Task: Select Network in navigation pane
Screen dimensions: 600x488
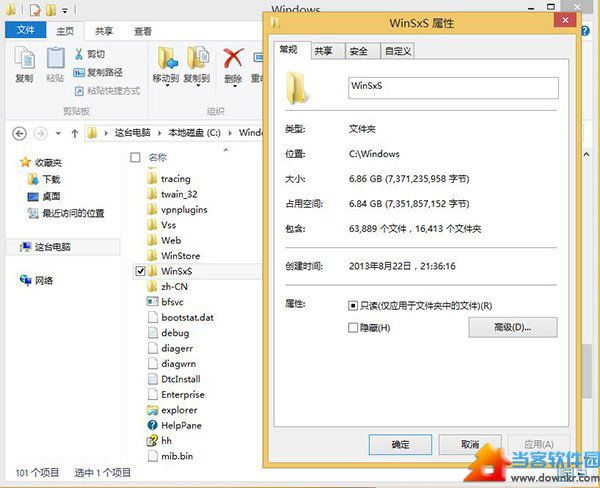Action: pos(36,281)
